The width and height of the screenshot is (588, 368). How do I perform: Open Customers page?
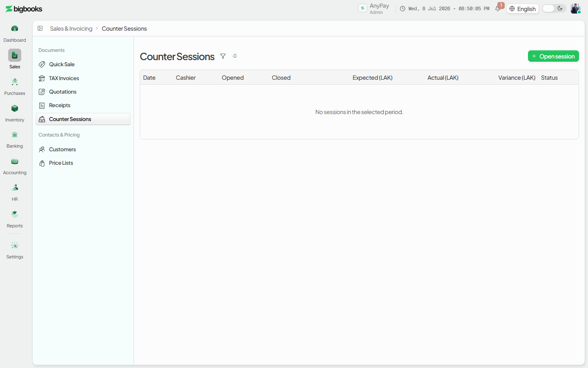pyautogui.click(x=83, y=149)
